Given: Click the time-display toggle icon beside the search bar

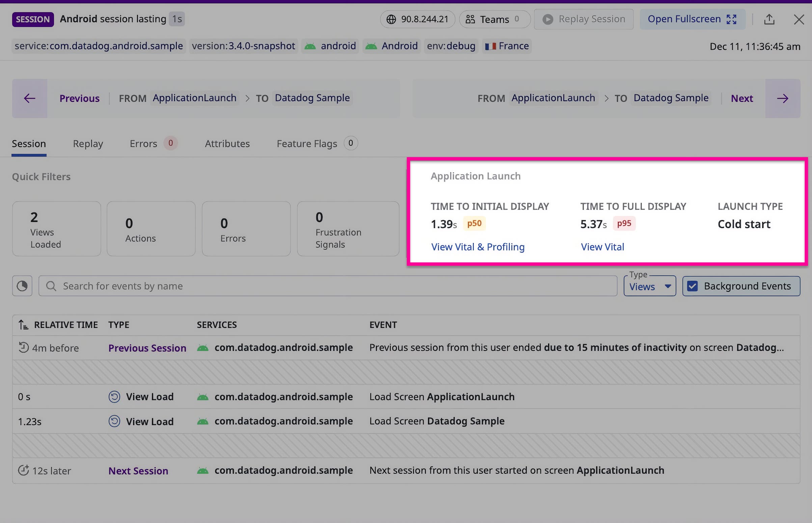Looking at the screenshot, I should click(21, 285).
